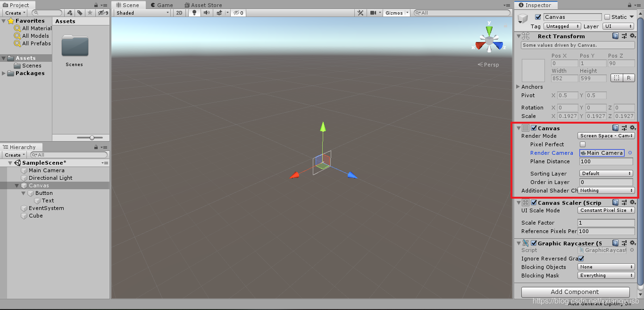
Task: Select the Scene tab
Action: pos(128,5)
